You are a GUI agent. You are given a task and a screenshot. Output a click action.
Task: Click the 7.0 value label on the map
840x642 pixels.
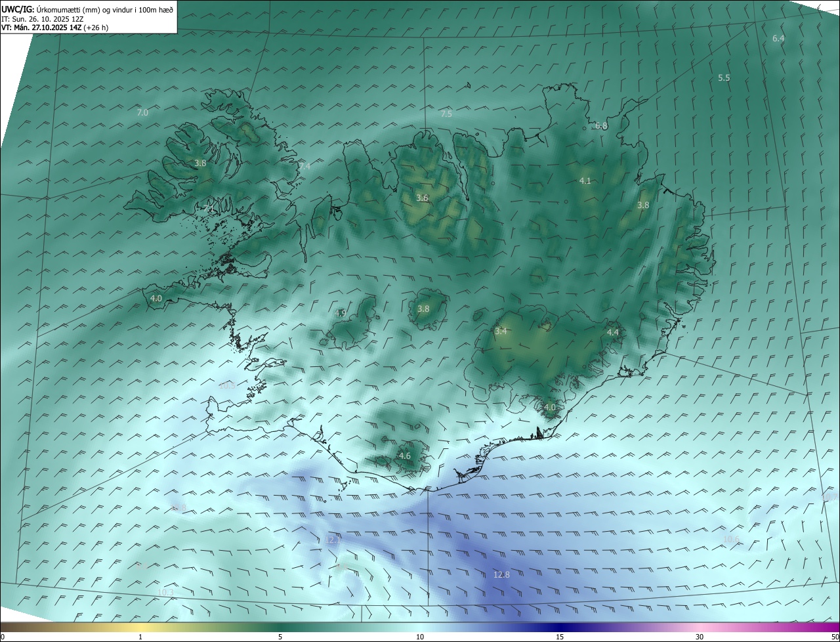(x=142, y=113)
